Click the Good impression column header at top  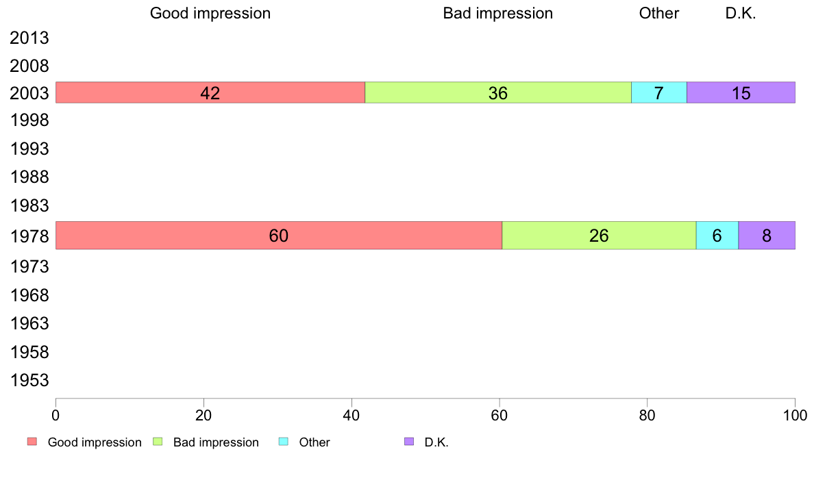point(210,14)
